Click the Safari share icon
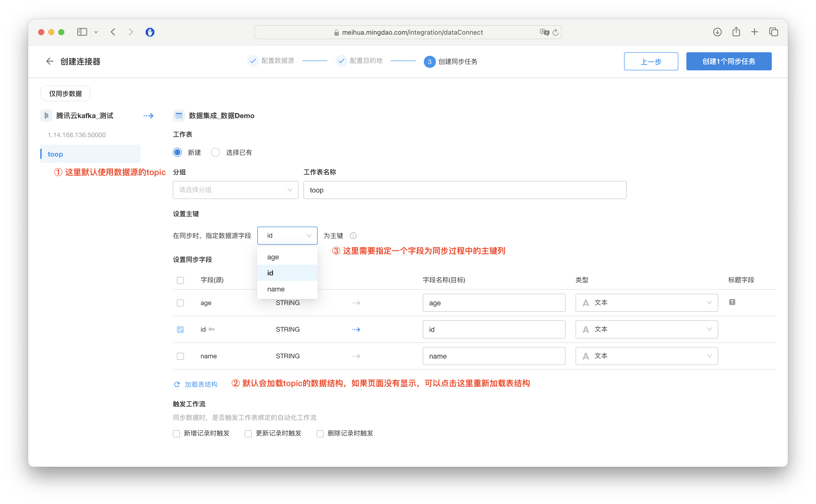The width and height of the screenshot is (816, 504). (736, 32)
